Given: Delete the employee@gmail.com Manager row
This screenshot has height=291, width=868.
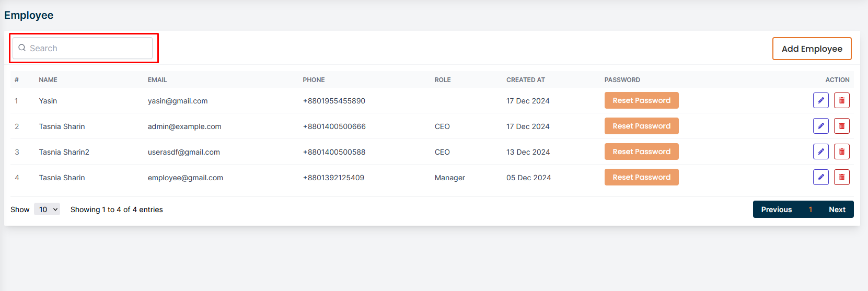Looking at the screenshot, I should click(841, 177).
